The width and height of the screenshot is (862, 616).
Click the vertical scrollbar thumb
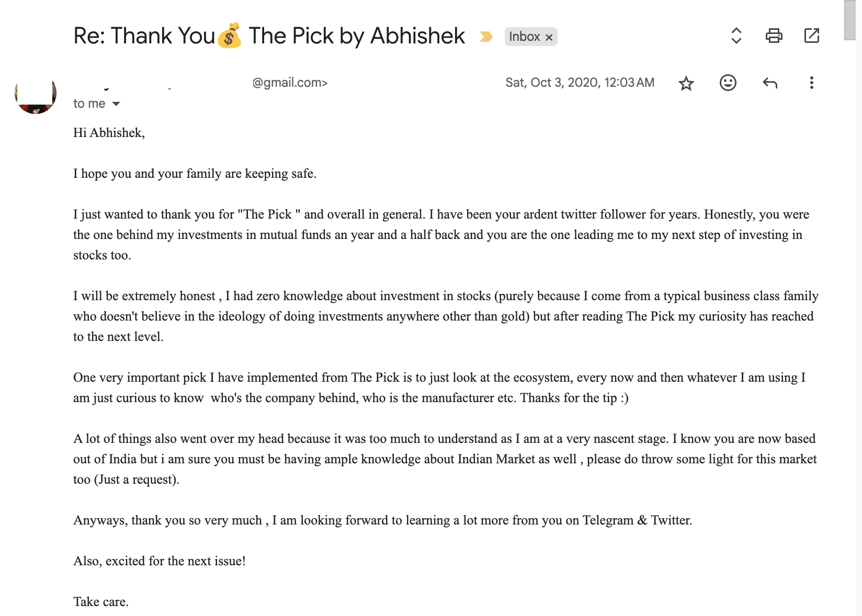pyautogui.click(x=849, y=20)
